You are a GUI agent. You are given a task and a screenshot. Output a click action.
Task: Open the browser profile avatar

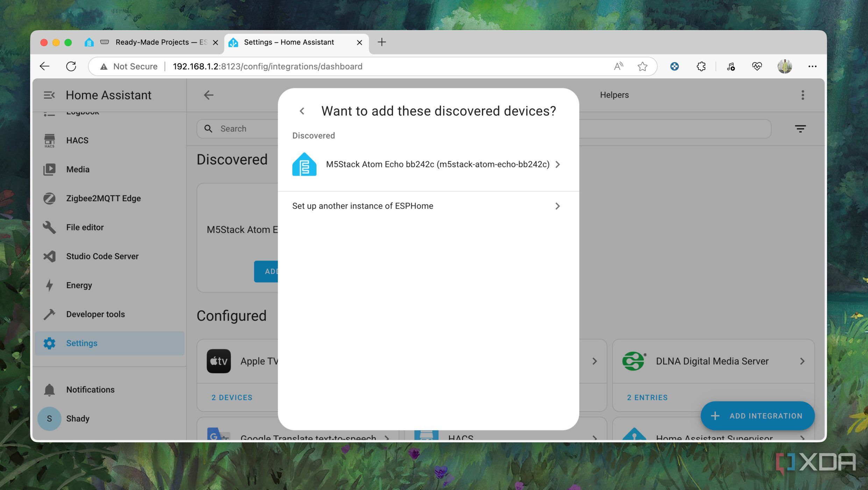coord(784,66)
